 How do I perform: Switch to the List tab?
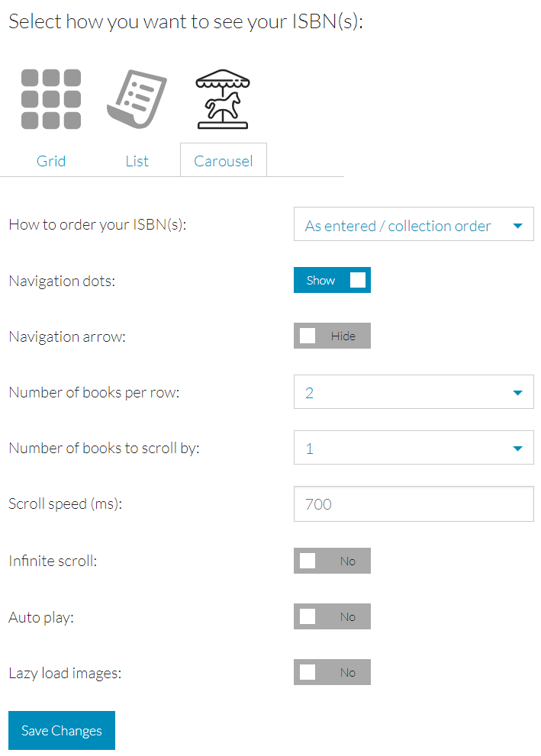pos(137,161)
